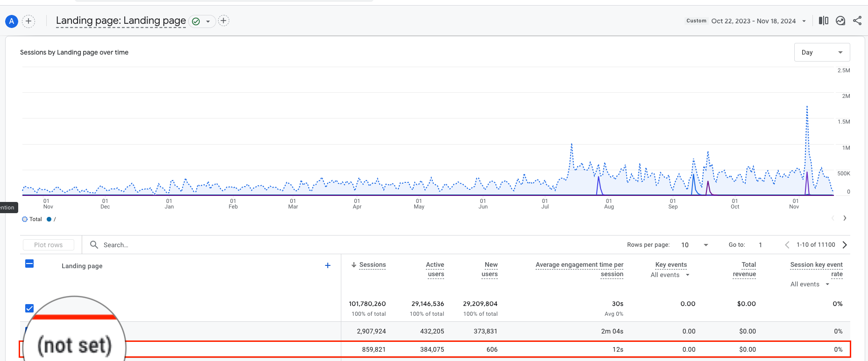The width and height of the screenshot is (868, 361).
Task: Click the sessions value 859,821
Action: 374,349
